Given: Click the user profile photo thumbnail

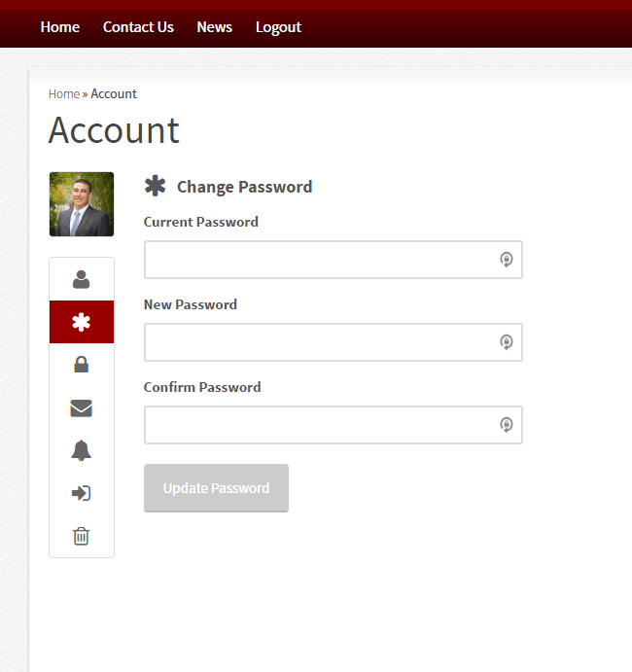Looking at the screenshot, I should [x=82, y=204].
